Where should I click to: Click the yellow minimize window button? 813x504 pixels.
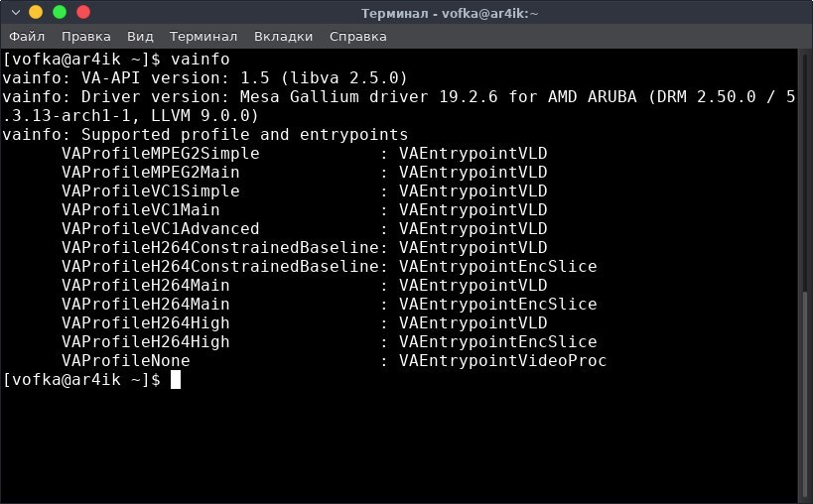[x=36, y=12]
